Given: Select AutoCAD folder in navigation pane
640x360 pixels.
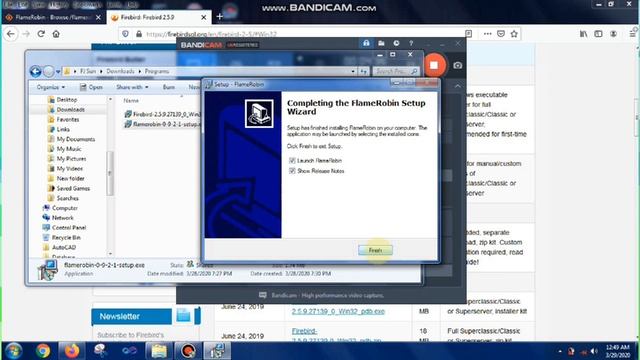Looking at the screenshot, I should [64, 247].
